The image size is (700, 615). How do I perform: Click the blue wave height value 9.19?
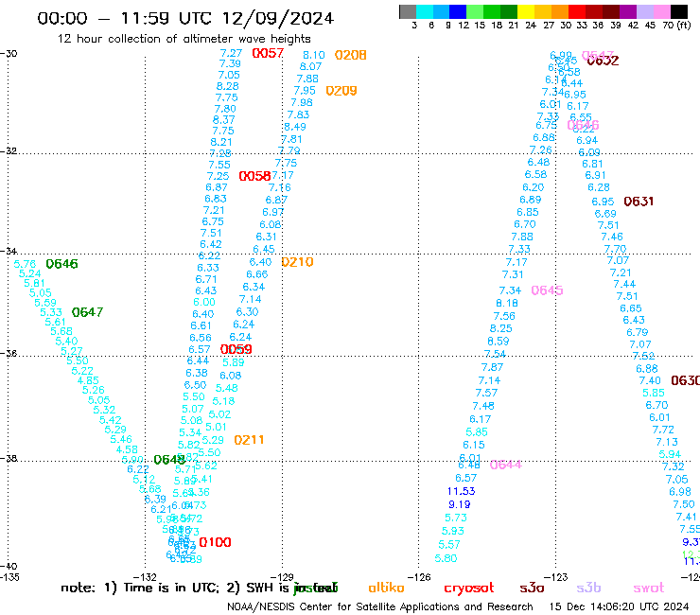(460, 504)
